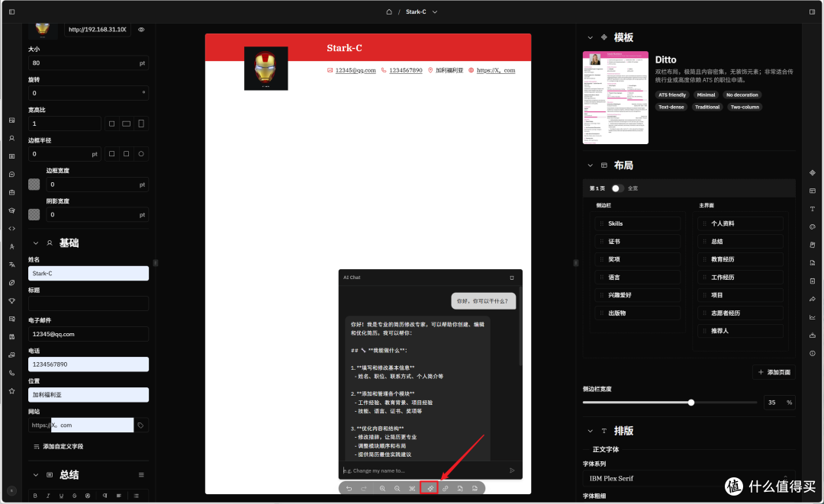Click the ATS friendly template tag
The height and width of the screenshot is (504, 824).
[672, 95]
